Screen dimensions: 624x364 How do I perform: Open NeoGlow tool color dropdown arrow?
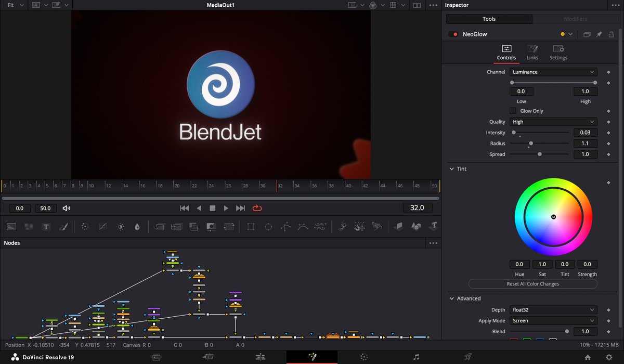click(570, 34)
